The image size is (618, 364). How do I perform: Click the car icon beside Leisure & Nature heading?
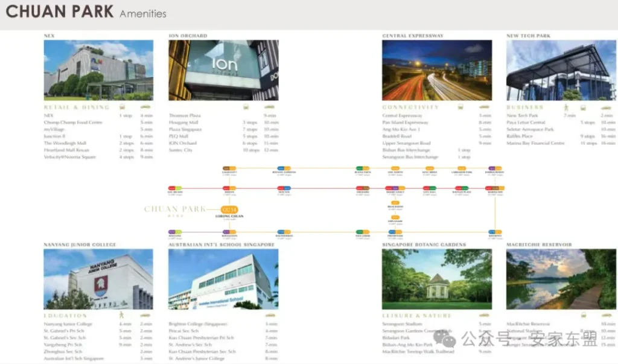[484, 315]
